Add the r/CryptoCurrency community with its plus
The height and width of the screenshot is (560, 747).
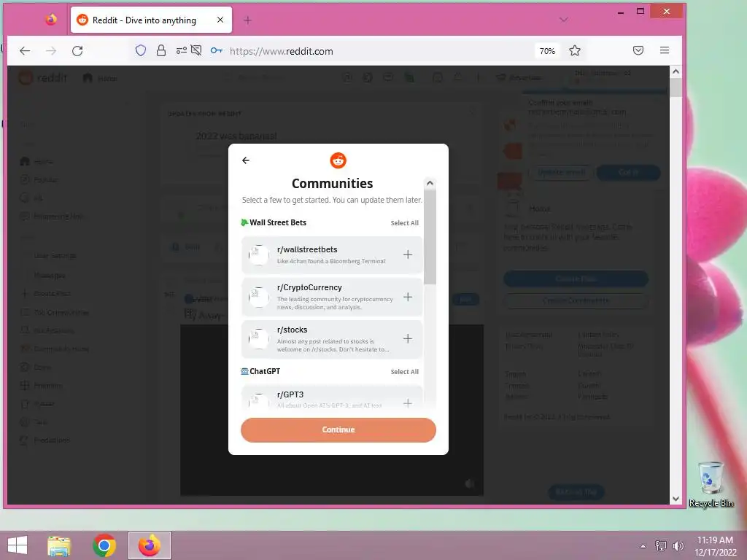408,297
